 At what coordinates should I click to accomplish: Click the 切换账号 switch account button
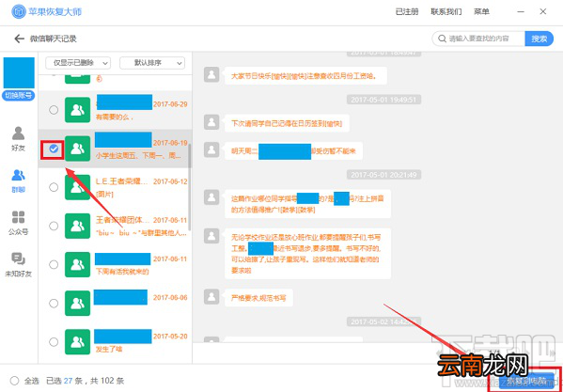[18, 96]
